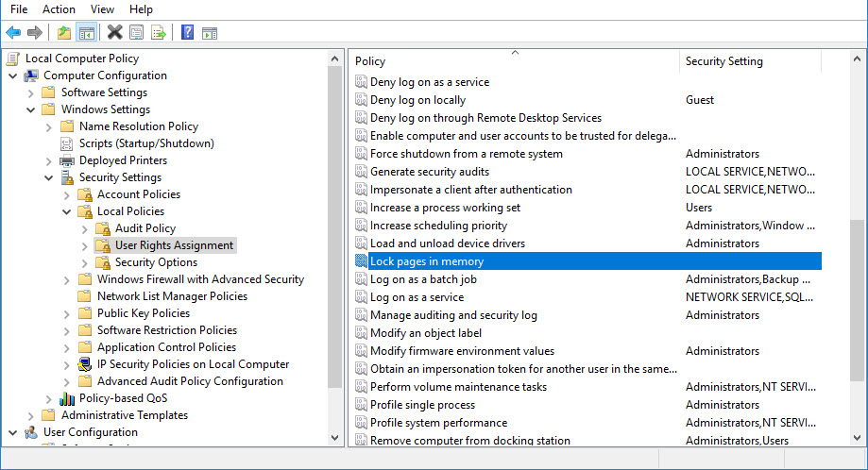Click the Delete X toolbar icon
The width and height of the screenshot is (868, 470).
tap(114, 33)
